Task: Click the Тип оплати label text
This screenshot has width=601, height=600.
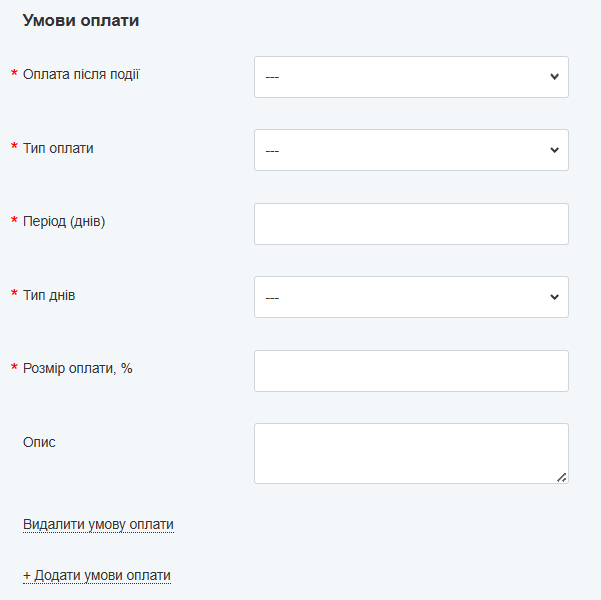Action: click(58, 148)
